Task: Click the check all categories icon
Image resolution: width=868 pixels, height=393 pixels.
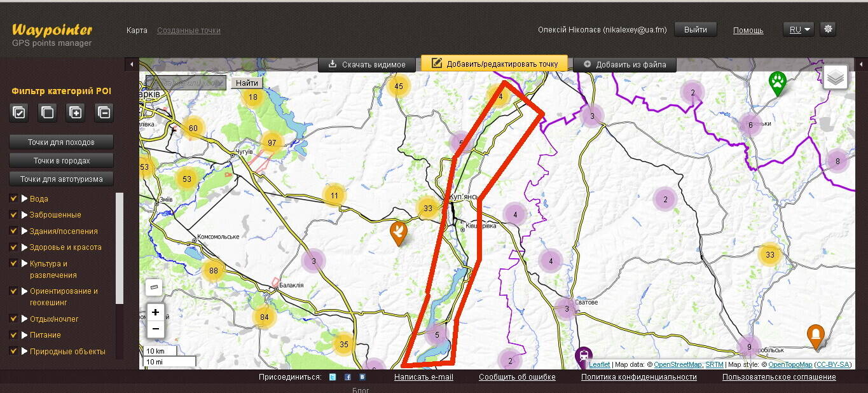Action: (19, 113)
